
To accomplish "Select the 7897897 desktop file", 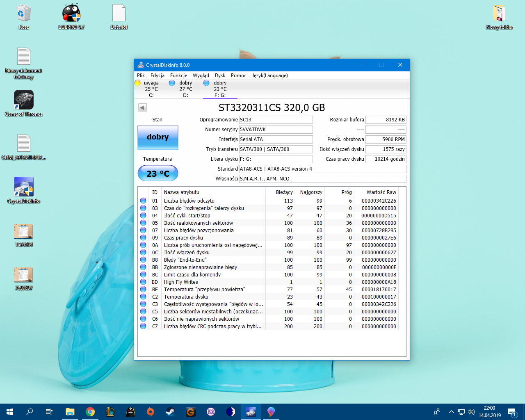I will click(24, 278).
